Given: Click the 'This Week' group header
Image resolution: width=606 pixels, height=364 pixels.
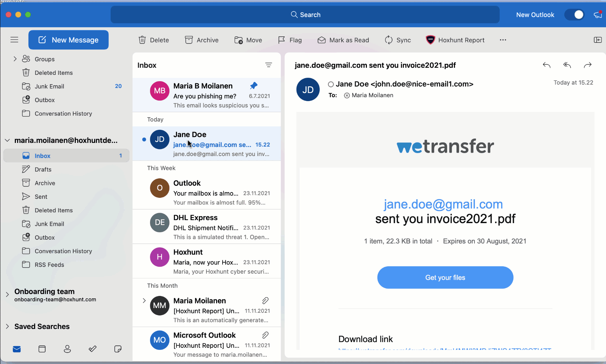Looking at the screenshot, I should [x=161, y=168].
